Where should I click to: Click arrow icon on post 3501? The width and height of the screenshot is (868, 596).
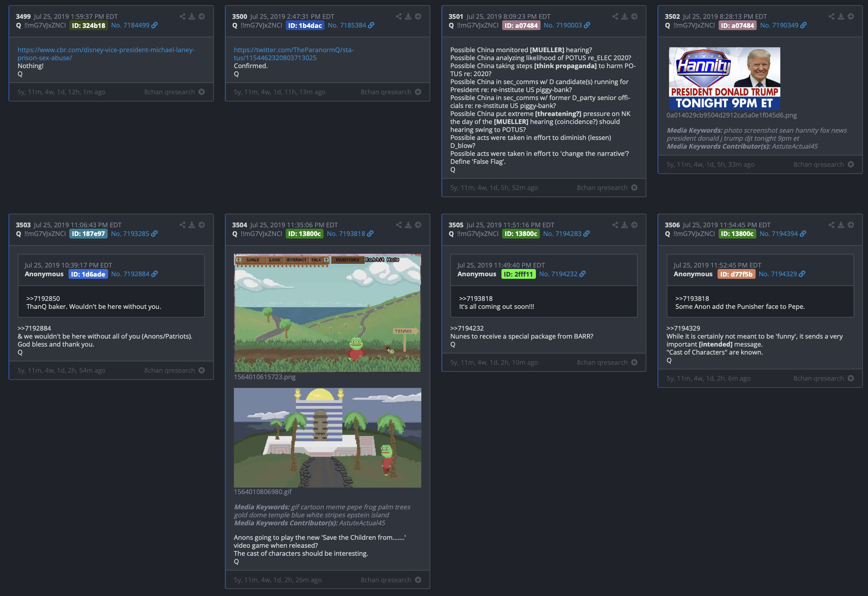pyautogui.click(x=634, y=16)
